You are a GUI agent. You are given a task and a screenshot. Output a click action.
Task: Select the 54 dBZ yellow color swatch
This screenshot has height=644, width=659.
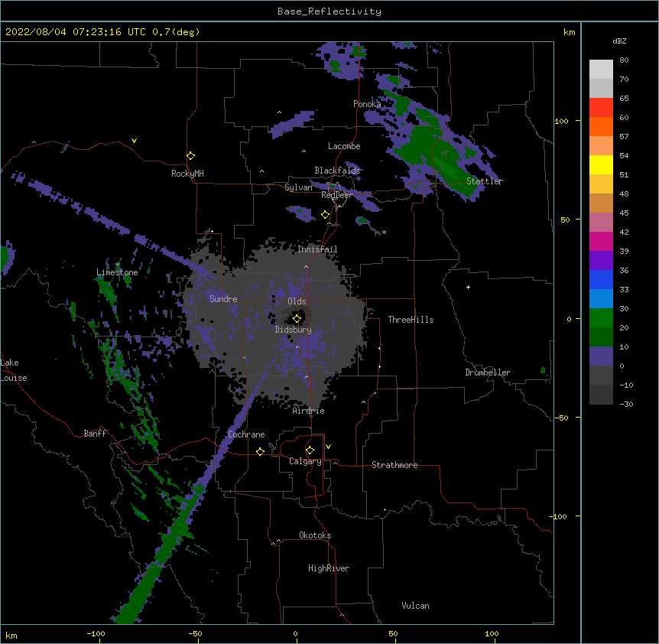pos(601,164)
